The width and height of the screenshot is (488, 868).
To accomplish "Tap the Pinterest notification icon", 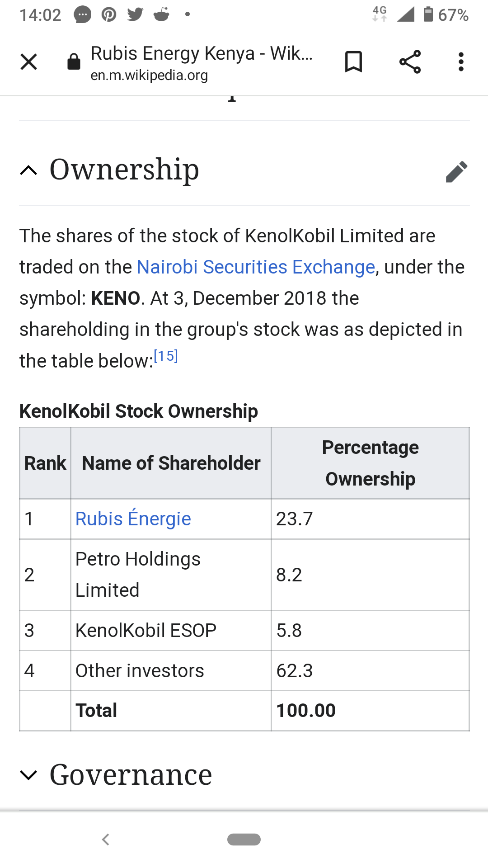I will pyautogui.click(x=108, y=14).
